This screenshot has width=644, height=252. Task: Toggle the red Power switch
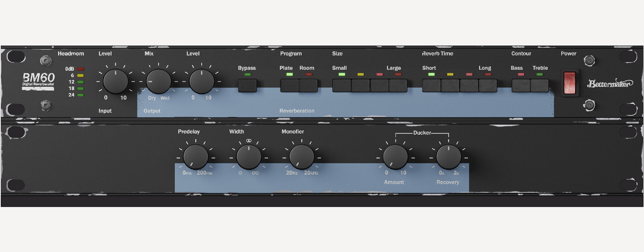click(x=569, y=83)
